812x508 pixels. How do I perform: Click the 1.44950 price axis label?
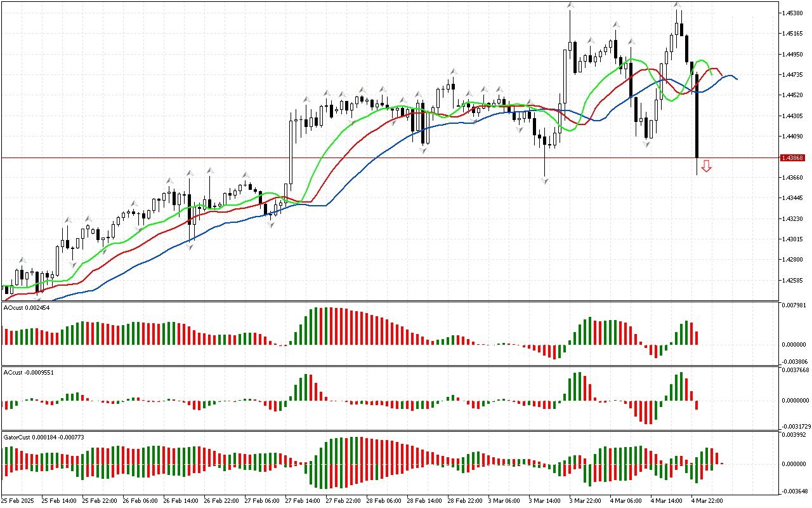tap(793, 55)
